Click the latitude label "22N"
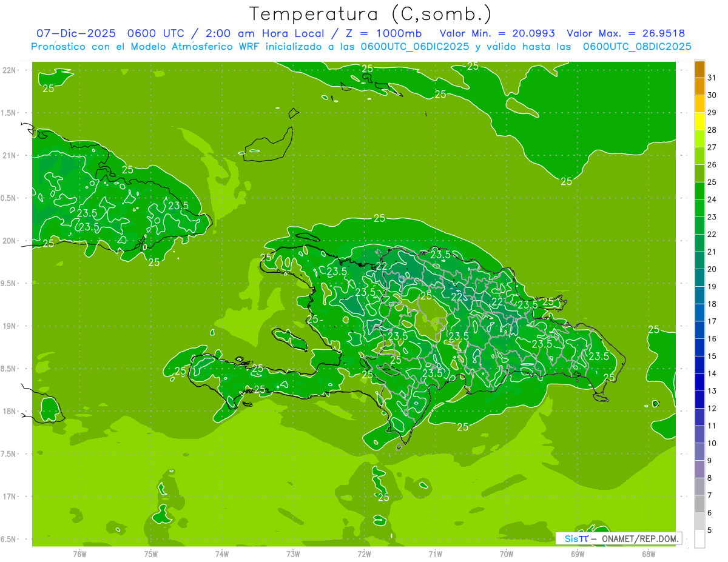 pos(9,70)
